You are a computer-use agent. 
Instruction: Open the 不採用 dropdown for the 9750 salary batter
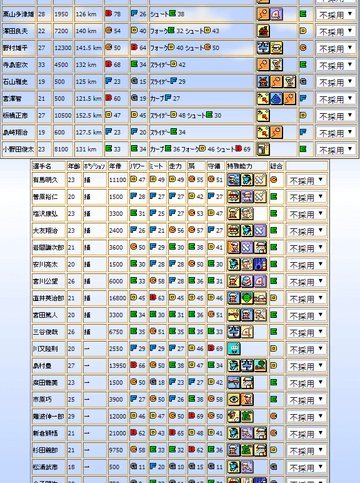tap(306, 451)
